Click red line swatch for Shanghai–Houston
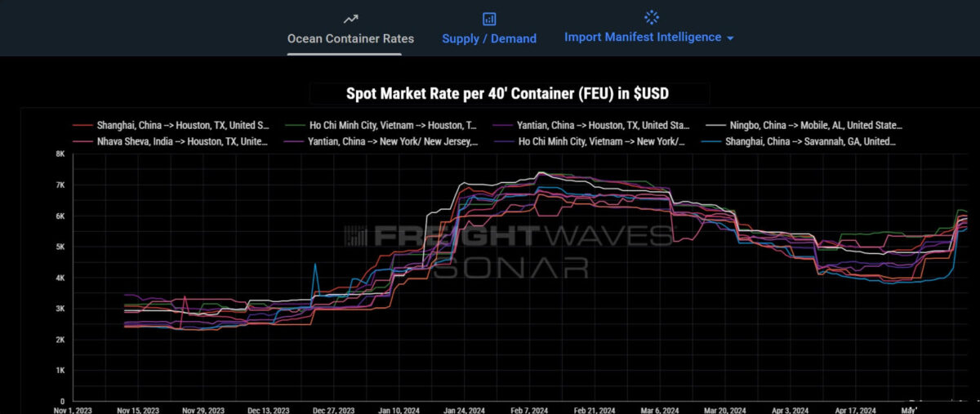 point(82,125)
